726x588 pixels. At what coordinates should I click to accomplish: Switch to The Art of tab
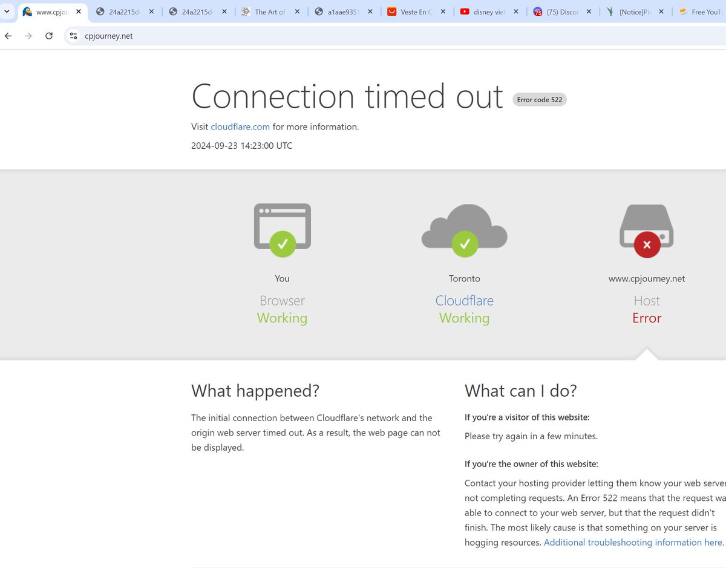click(269, 11)
